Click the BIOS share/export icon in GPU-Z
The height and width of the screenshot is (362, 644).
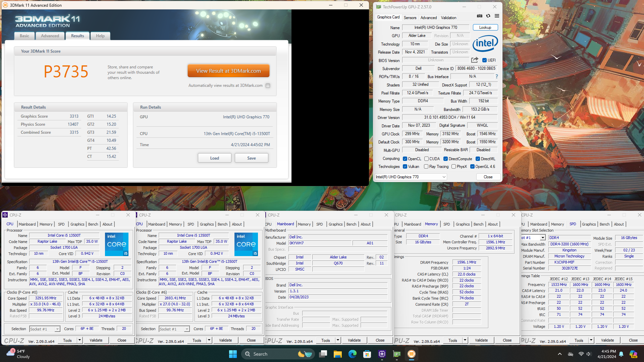point(475,60)
